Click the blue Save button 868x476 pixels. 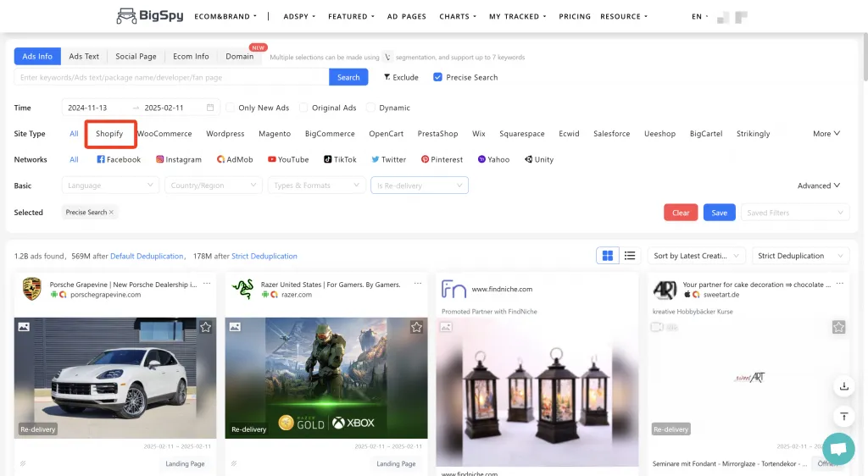tap(719, 213)
